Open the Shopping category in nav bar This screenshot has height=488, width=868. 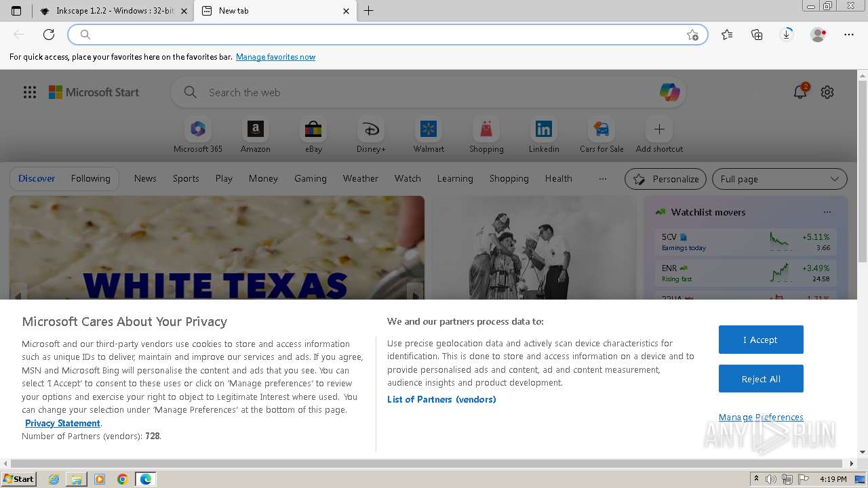coord(509,178)
